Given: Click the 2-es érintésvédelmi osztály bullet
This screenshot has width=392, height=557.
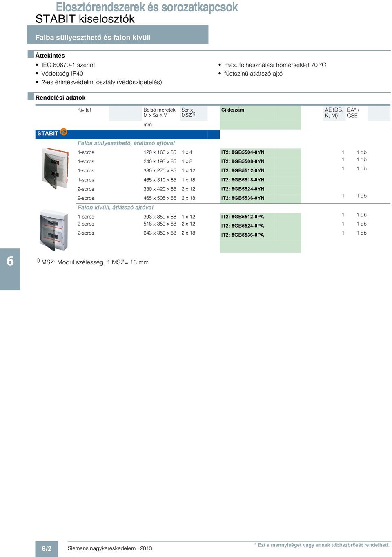Looking at the screenshot, I should click(x=102, y=82).
